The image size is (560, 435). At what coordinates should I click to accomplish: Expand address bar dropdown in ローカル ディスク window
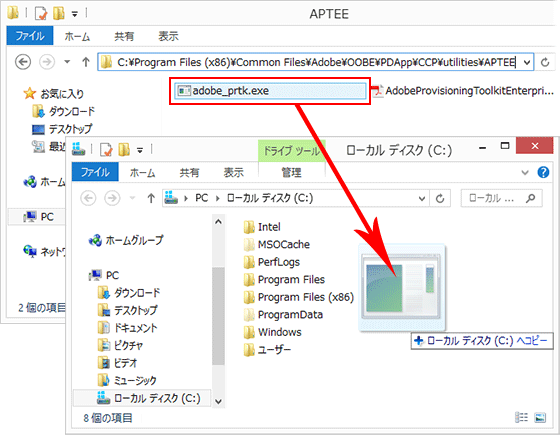coord(422,198)
